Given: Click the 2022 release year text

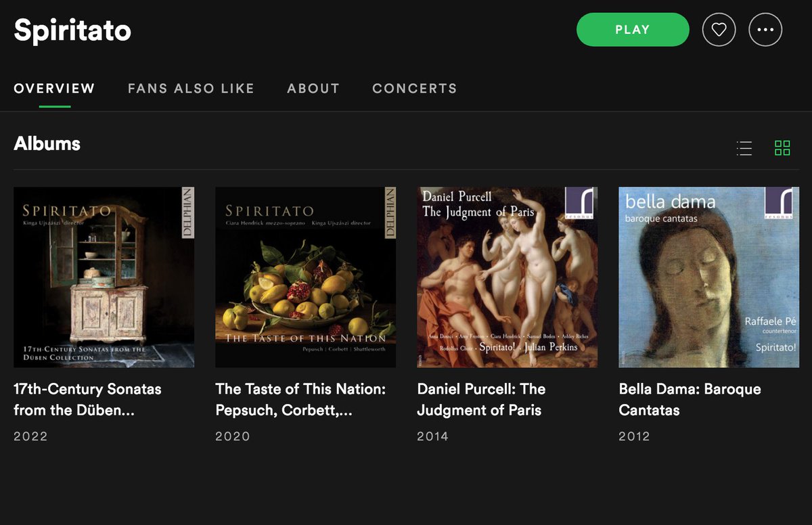Looking at the screenshot, I should (31, 436).
